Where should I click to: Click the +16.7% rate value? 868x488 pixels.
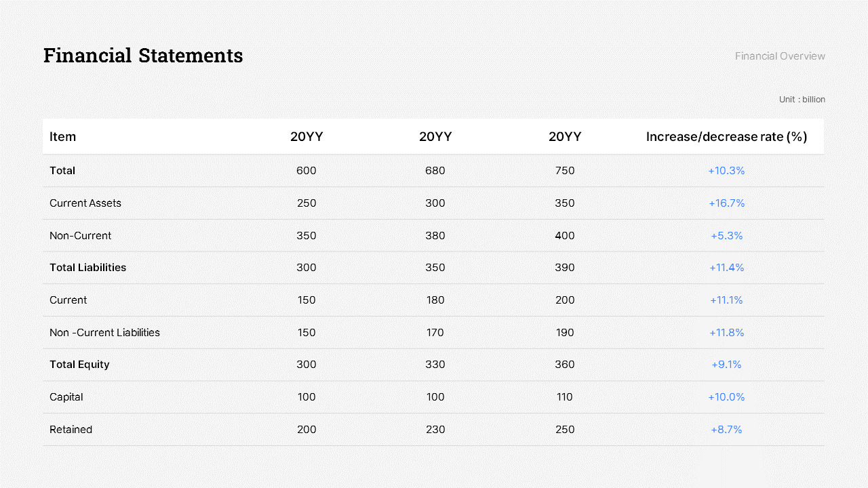(726, 203)
